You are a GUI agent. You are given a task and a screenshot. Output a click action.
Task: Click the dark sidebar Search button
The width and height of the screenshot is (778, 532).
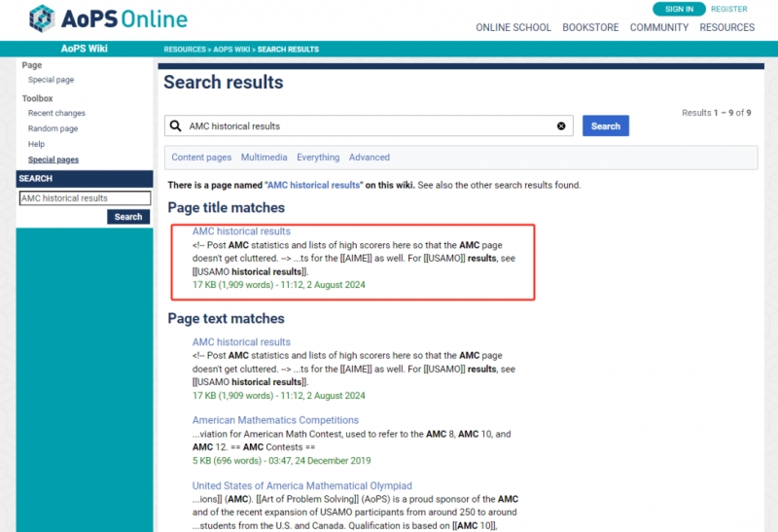tap(128, 217)
